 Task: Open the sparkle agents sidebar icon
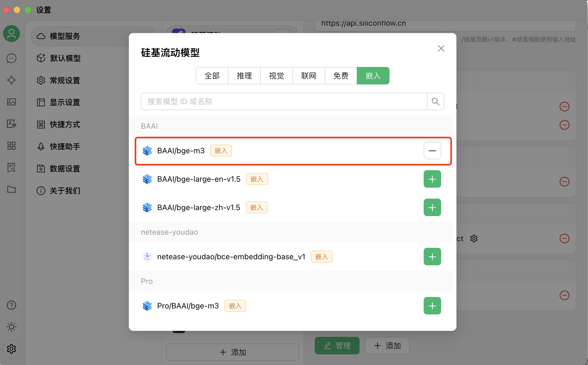(x=11, y=80)
